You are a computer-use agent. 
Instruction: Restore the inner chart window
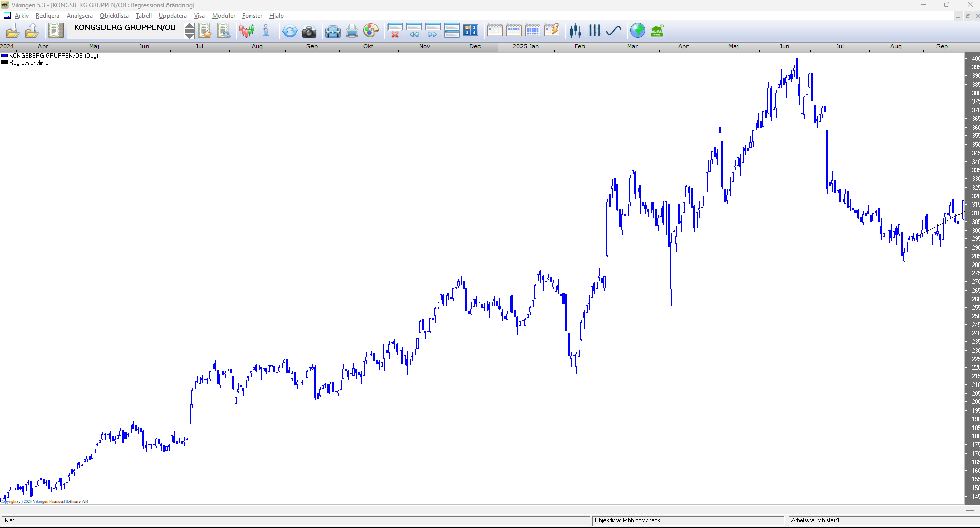pos(968,16)
